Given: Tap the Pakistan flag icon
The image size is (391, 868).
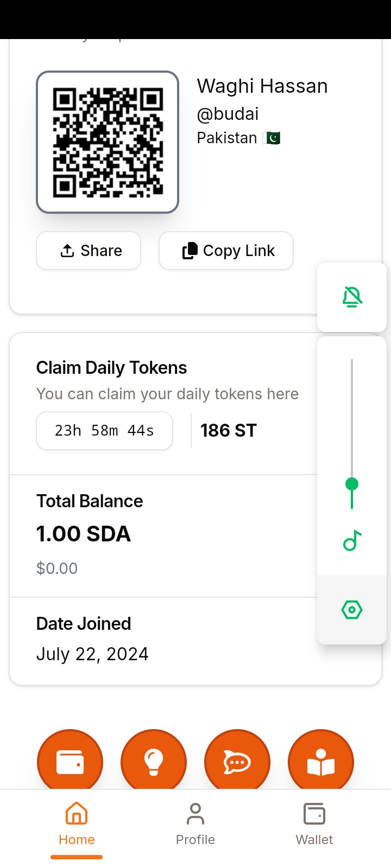Looking at the screenshot, I should click(x=272, y=138).
